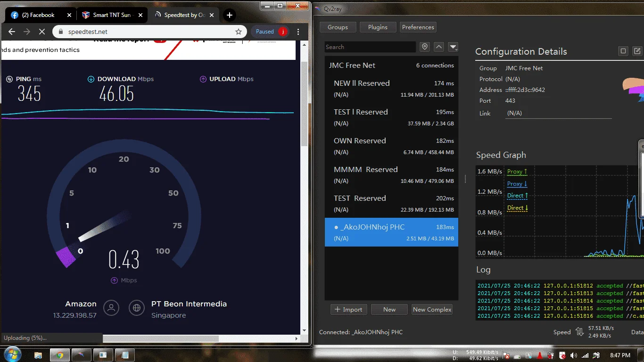The height and width of the screenshot is (362, 644).
Task: Click the speedtest.net address bar
Action: (x=149, y=32)
